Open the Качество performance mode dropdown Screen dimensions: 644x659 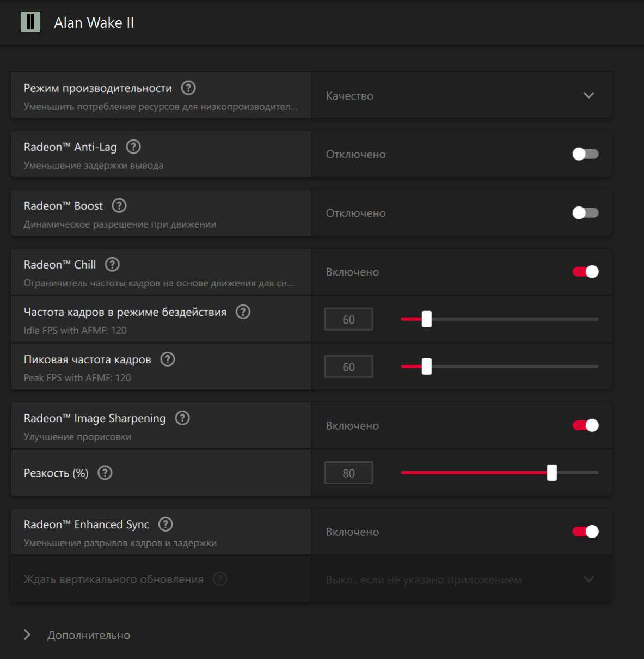(462, 95)
